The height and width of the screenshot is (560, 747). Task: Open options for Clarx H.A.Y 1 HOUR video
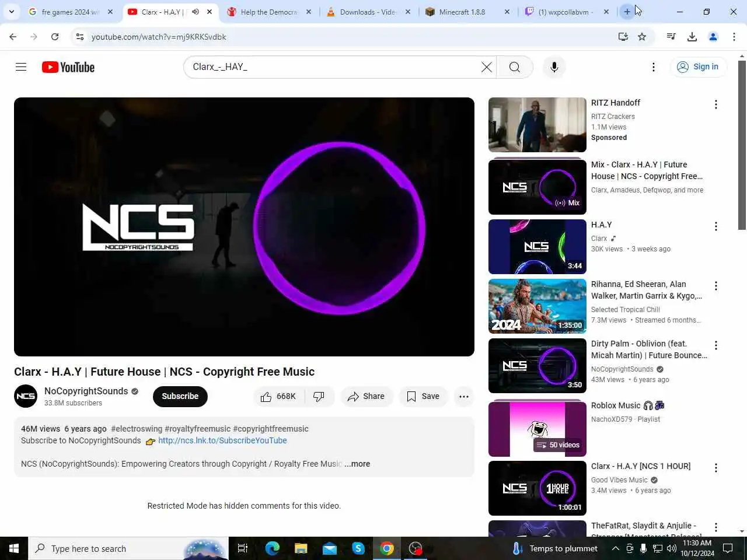click(716, 468)
